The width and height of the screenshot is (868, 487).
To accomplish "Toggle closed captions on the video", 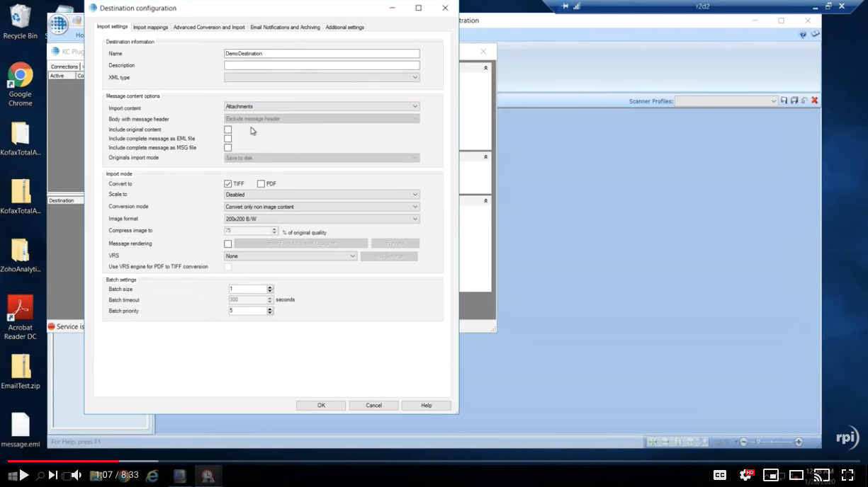I will tap(719, 475).
